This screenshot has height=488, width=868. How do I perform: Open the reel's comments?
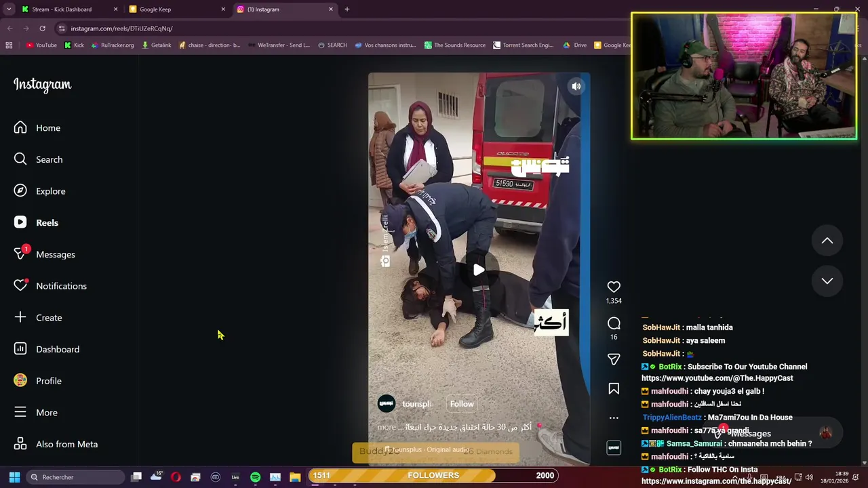pos(614,323)
